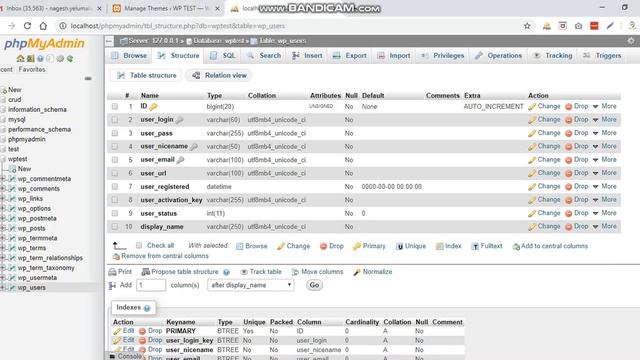Click the Go button to add columns

pos(314,285)
